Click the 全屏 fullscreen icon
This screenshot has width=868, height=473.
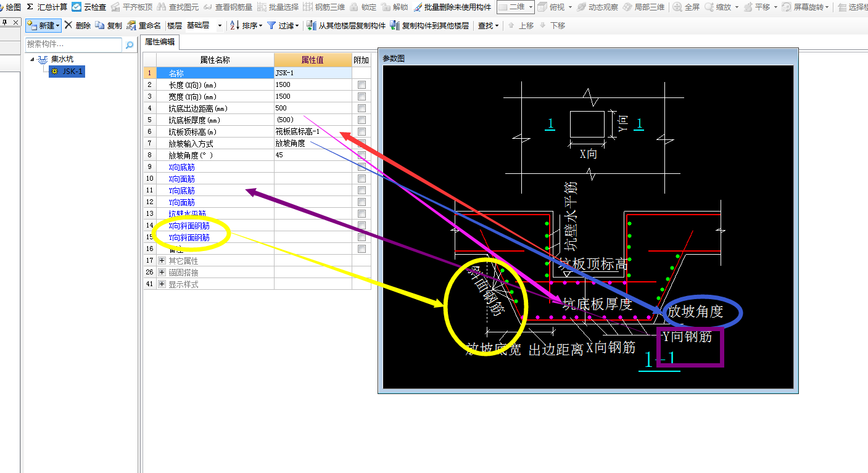pos(677,7)
